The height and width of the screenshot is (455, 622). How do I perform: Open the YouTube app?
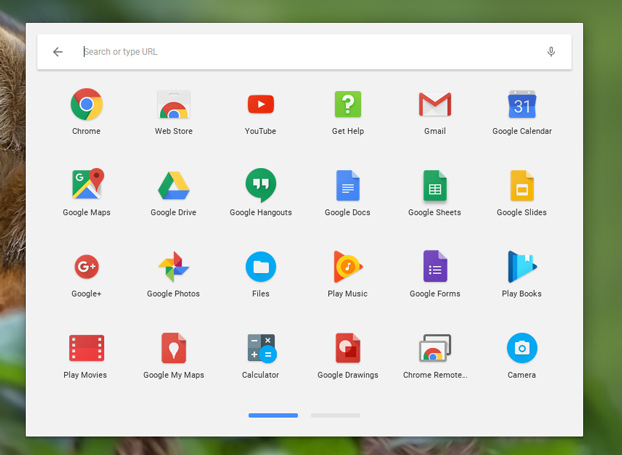point(261,104)
